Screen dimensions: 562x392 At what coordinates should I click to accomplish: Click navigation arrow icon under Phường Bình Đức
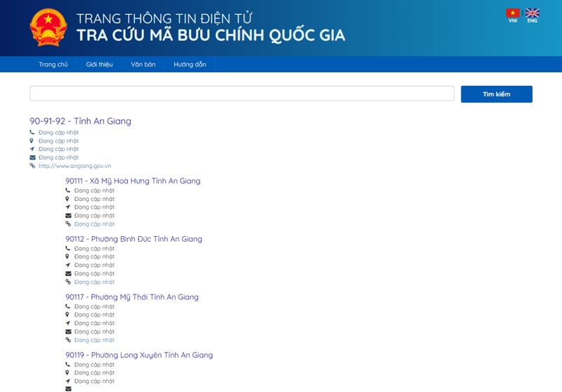(x=68, y=265)
